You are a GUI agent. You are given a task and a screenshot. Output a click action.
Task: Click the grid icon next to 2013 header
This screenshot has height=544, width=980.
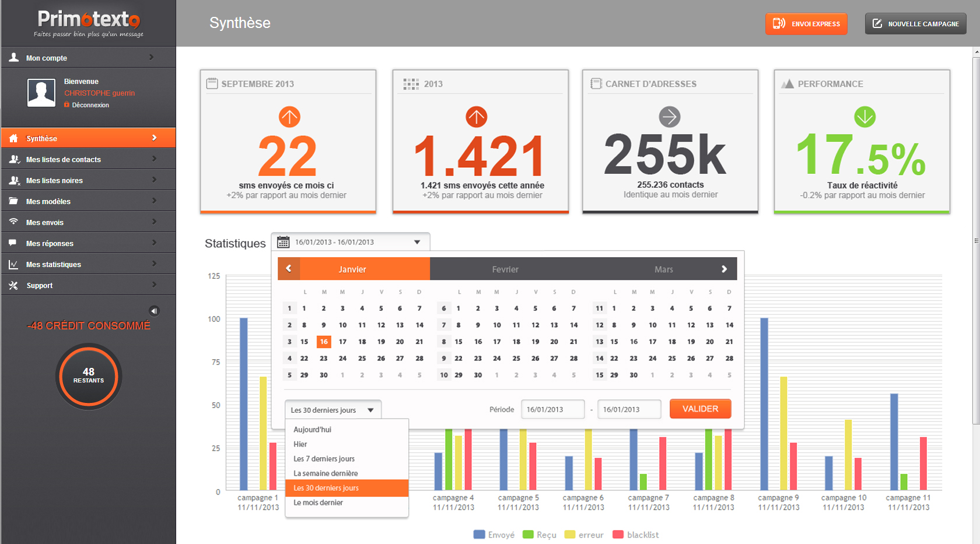(411, 84)
